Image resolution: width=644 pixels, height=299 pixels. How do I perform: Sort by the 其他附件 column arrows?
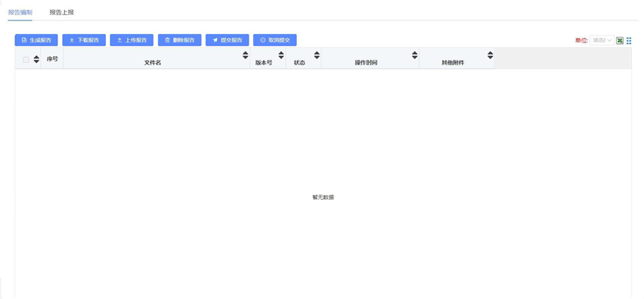point(491,55)
